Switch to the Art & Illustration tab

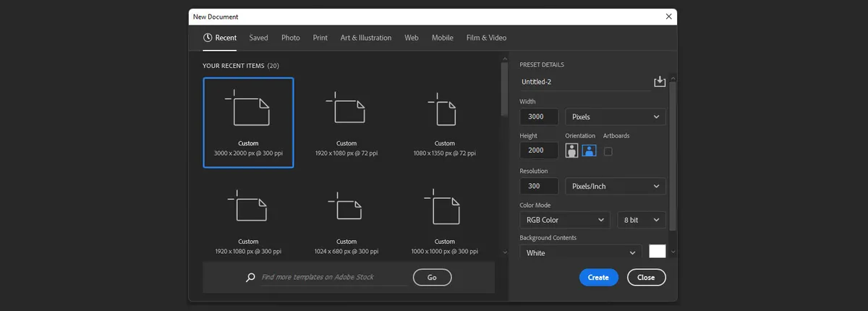click(366, 38)
